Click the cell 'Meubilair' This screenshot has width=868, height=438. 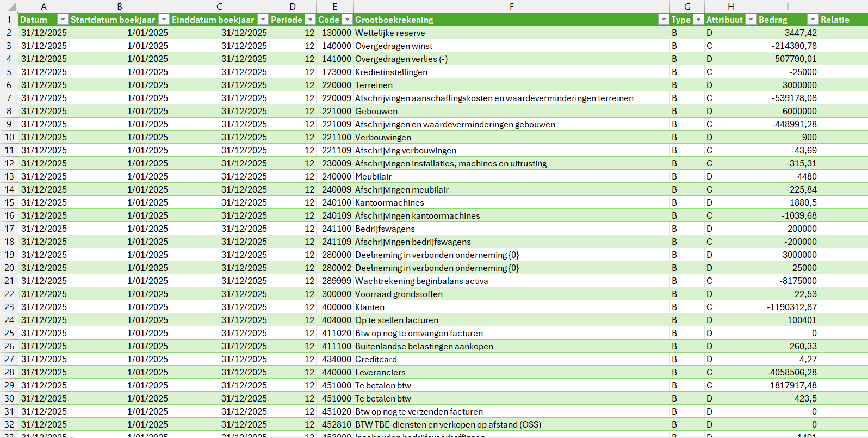511,176
